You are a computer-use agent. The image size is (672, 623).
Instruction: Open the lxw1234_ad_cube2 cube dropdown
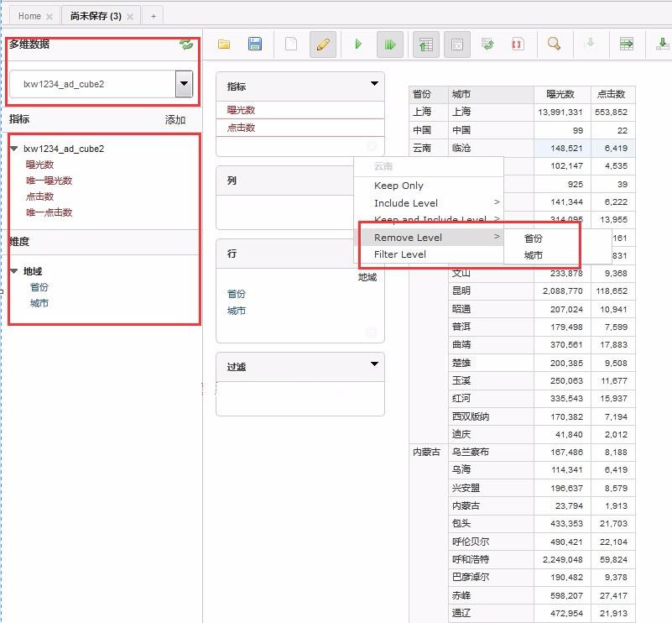[x=184, y=84]
